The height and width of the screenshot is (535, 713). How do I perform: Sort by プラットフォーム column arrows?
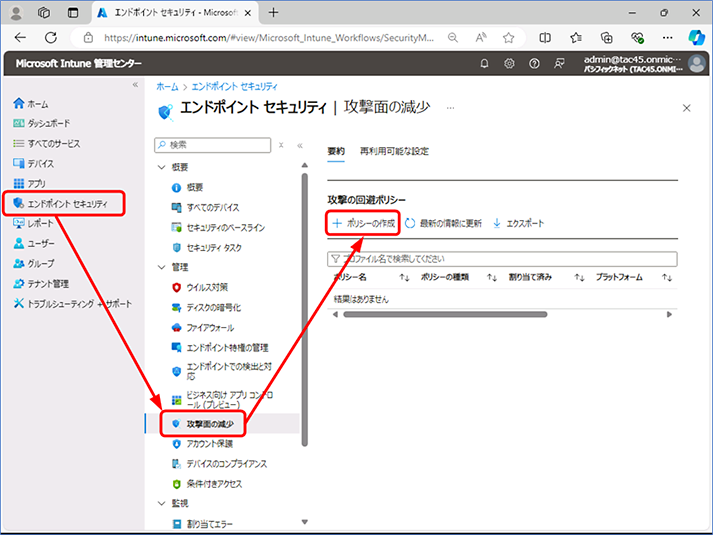pos(667,277)
